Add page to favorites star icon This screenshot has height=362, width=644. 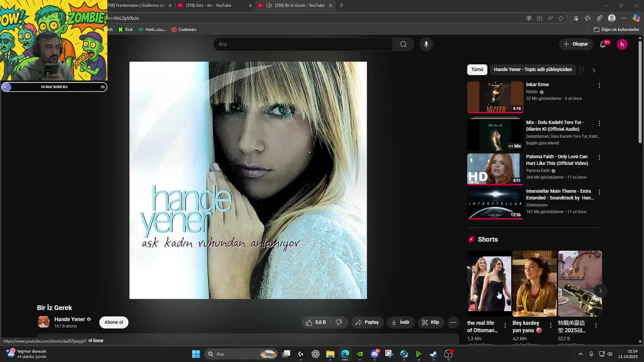561,18
